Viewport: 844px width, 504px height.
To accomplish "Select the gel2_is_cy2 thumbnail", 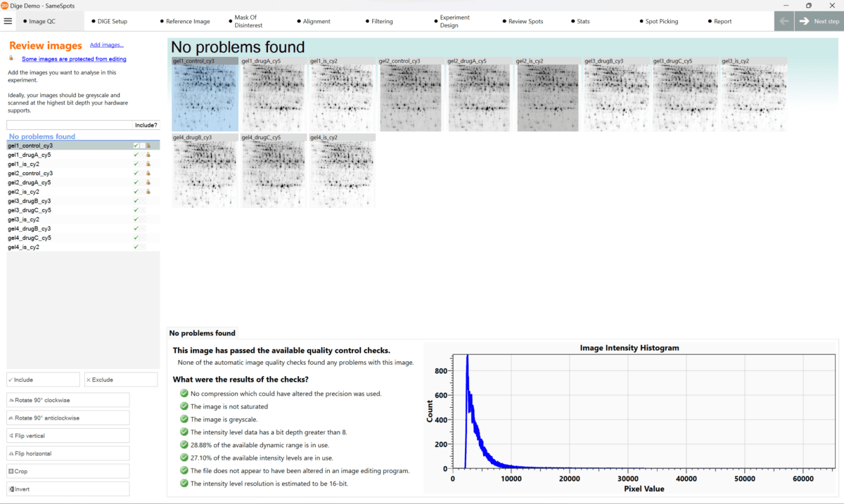I will (548, 98).
